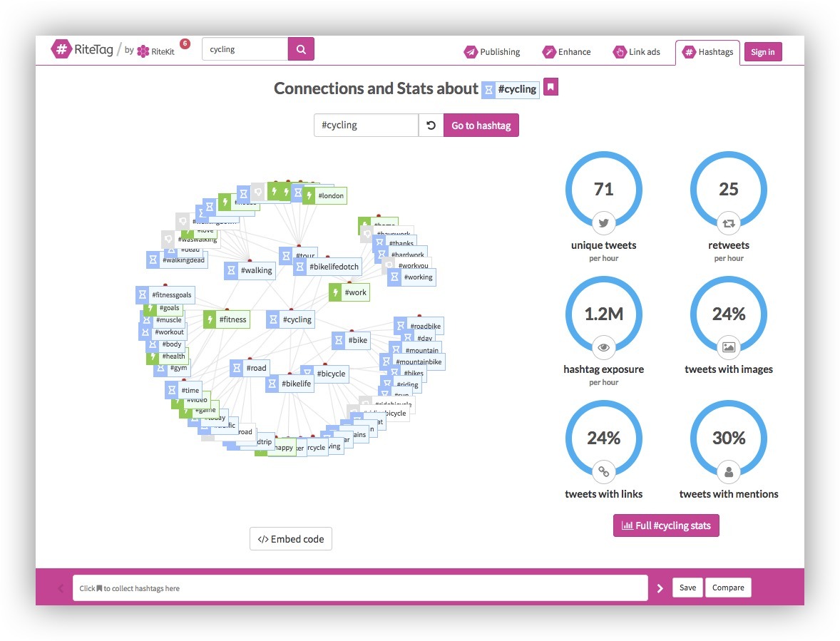The width and height of the screenshot is (840, 641).
Task: Click the chain link icon under 24% links
Action: [604, 471]
